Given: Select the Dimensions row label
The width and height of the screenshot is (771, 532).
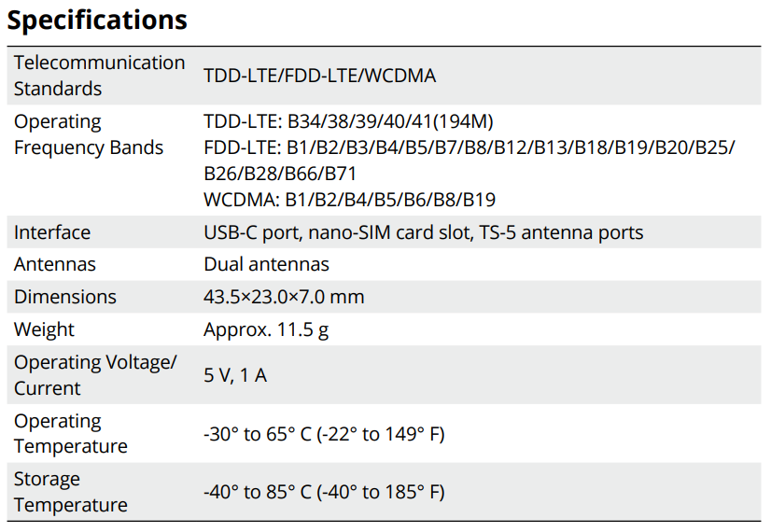Looking at the screenshot, I should [65, 297].
